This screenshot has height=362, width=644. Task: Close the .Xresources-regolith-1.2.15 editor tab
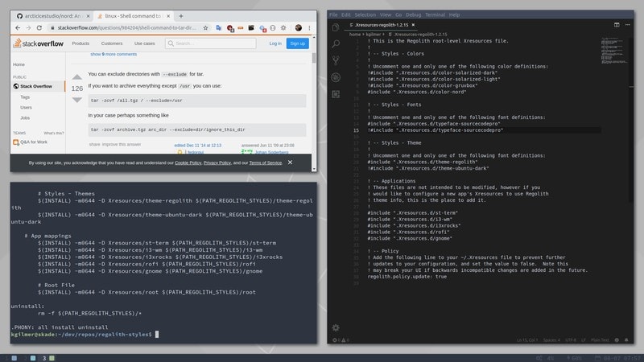tap(413, 25)
